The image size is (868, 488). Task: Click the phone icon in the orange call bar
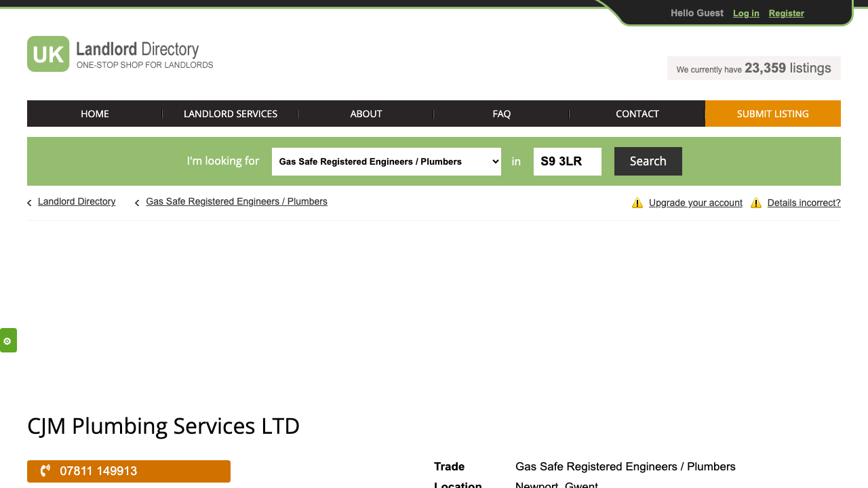coord(45,471)
